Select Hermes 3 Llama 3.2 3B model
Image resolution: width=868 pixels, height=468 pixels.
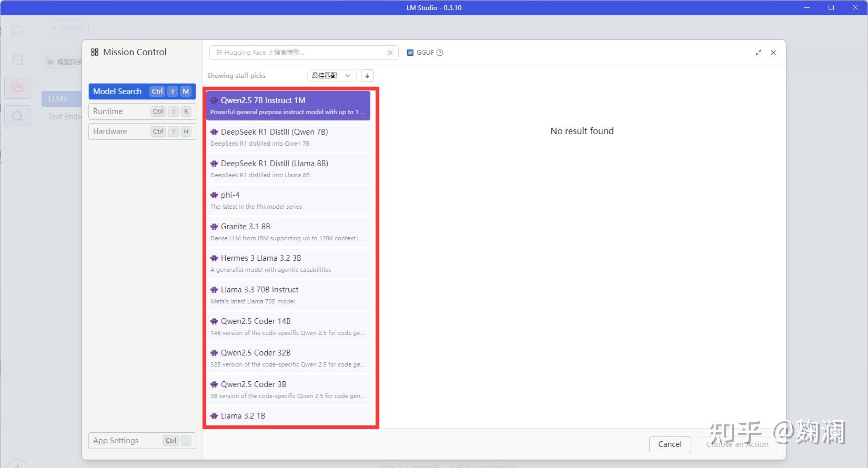pos(288,263)
